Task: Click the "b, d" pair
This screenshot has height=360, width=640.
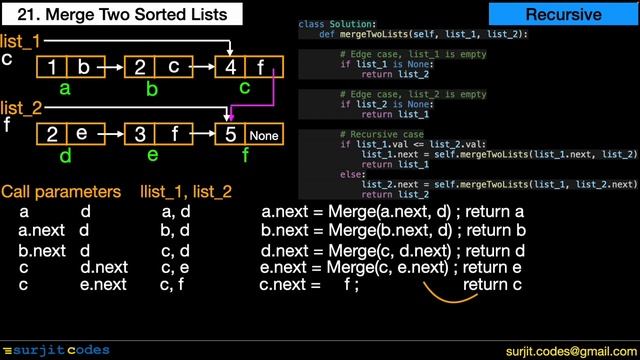Action: 175,231
